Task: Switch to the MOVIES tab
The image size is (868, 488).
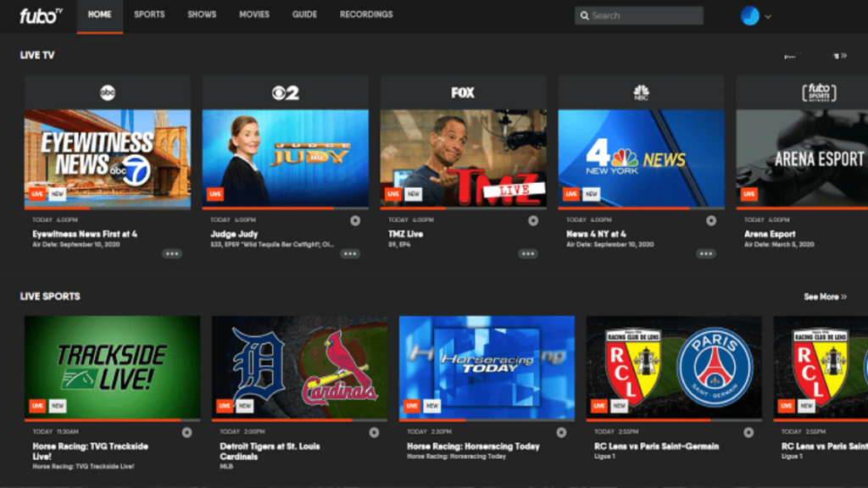Action: coord(255,14)
